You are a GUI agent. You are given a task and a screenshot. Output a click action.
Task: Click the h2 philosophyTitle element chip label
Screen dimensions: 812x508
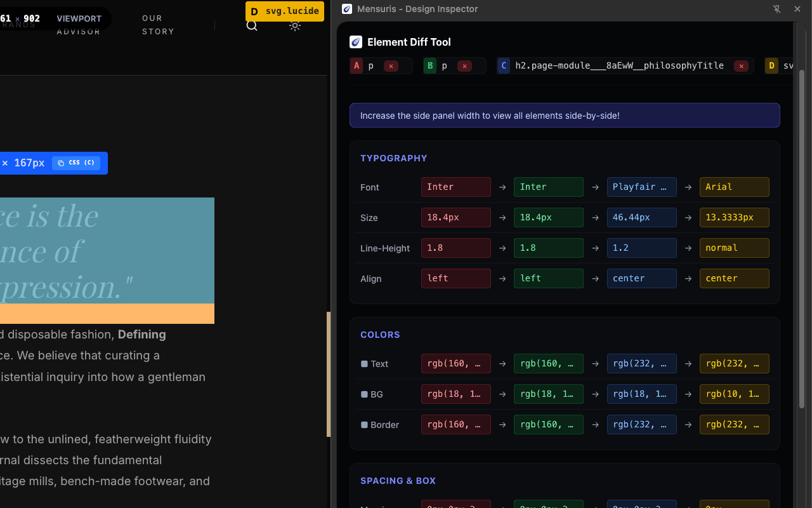click(620, 65)
